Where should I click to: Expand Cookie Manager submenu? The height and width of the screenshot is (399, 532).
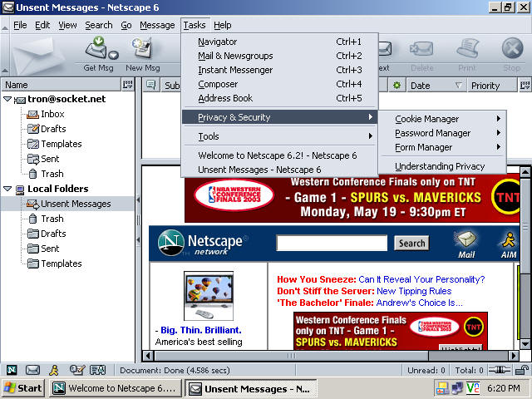[x=442, y=119]
